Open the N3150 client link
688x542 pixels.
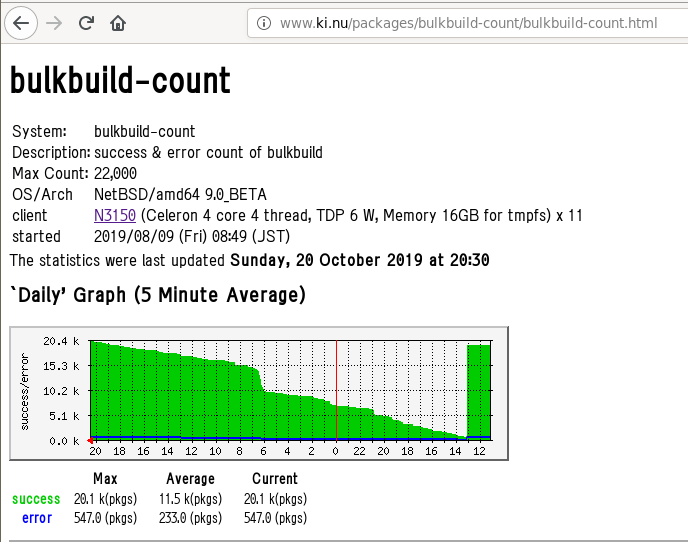(115, 215)
